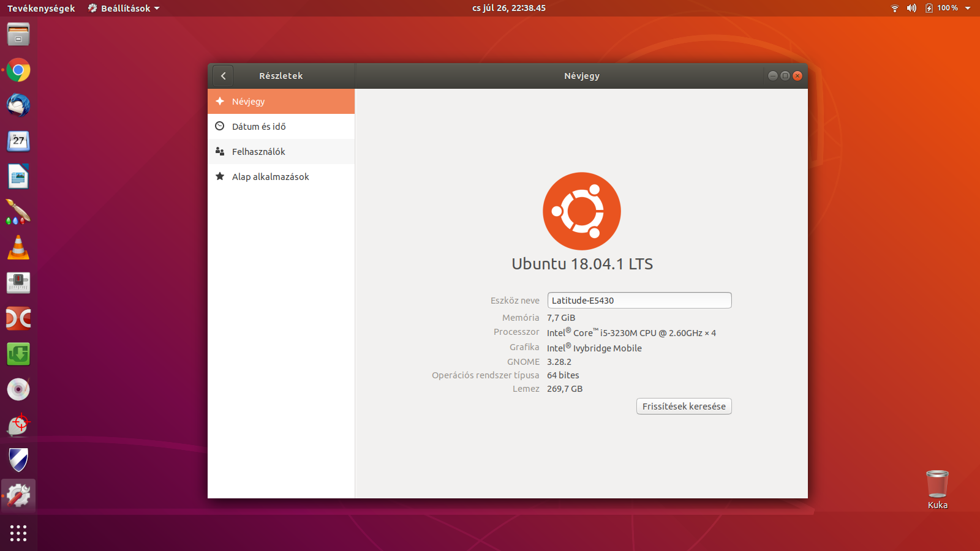The width and height of the screenshot is (980, 551).
Task: Open the system menu arrow
Action: coord(968,8)
